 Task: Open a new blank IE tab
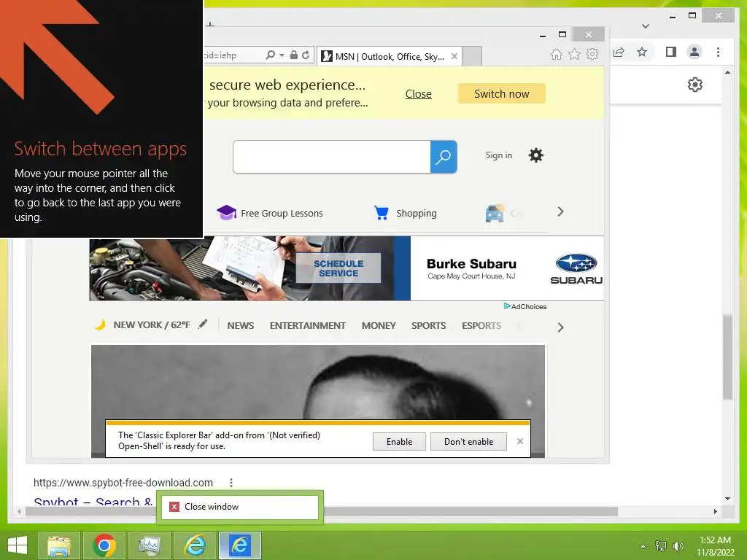(x=472, y=57)
